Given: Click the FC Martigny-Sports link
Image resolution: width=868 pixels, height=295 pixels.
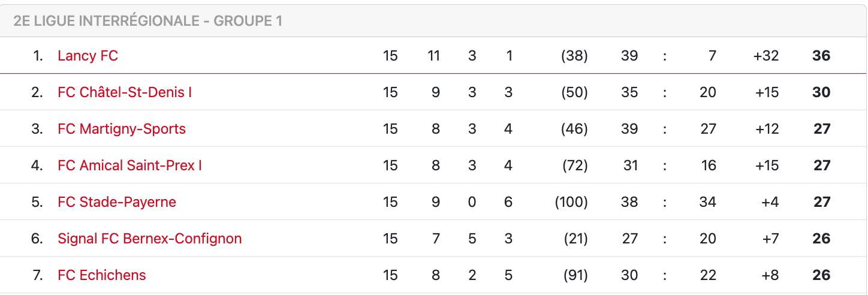Looking at the screenshot, I should point(122,129).
